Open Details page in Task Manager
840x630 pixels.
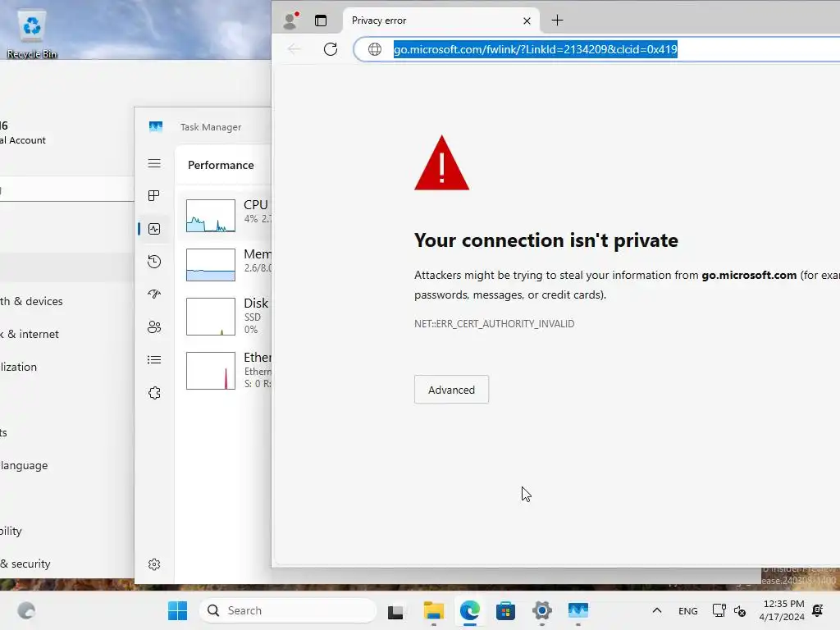[x=154, y=359]
